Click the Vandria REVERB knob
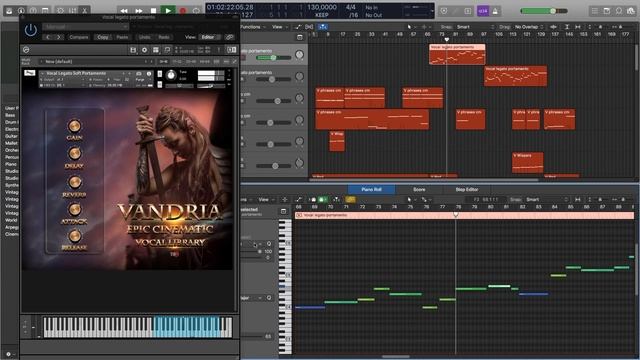The height and width of the screenshot is (360, 640). (x=74, y=182)
